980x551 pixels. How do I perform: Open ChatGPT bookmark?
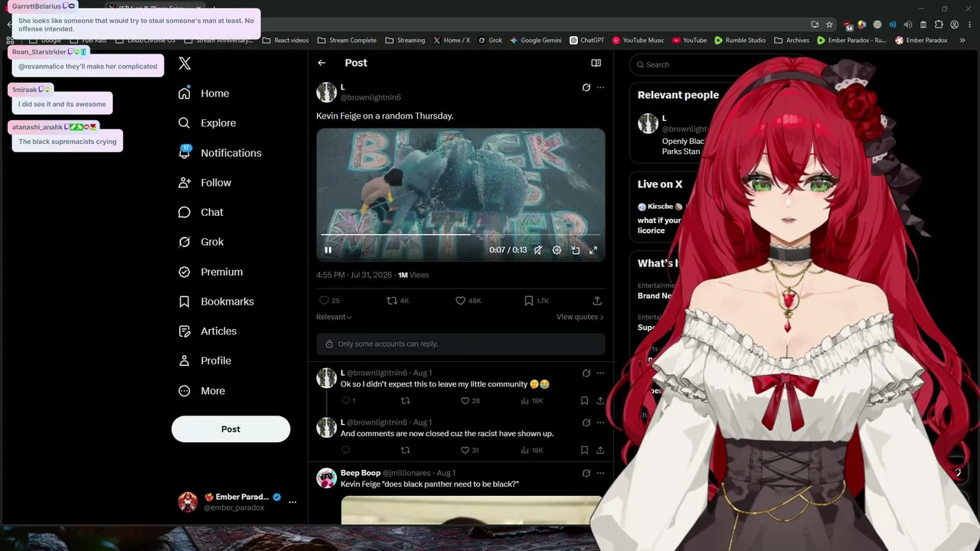tap(587, 41)
